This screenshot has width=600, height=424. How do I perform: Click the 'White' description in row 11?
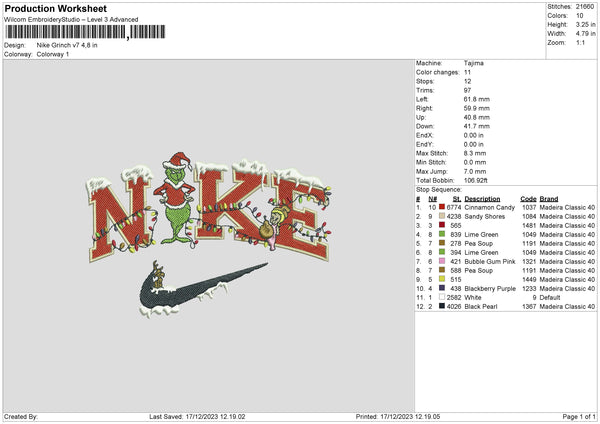pos(473,297)
